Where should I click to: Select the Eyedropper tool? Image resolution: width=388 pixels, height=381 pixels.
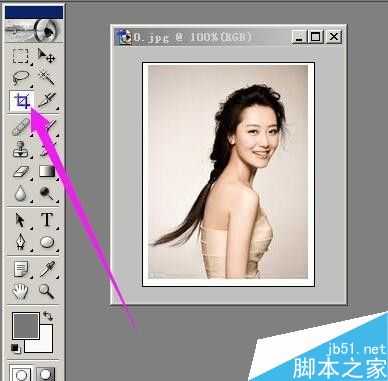47,269
